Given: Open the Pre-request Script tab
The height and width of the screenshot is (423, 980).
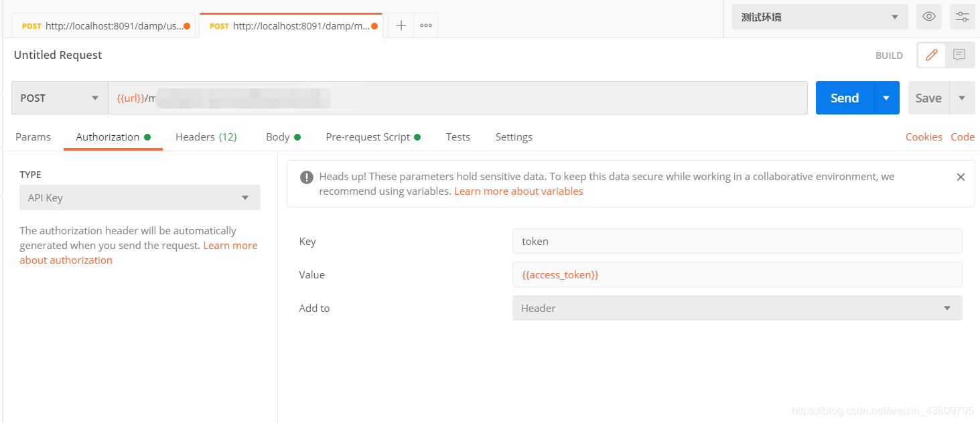Looking at the screenshot, I should click(373, 137).
